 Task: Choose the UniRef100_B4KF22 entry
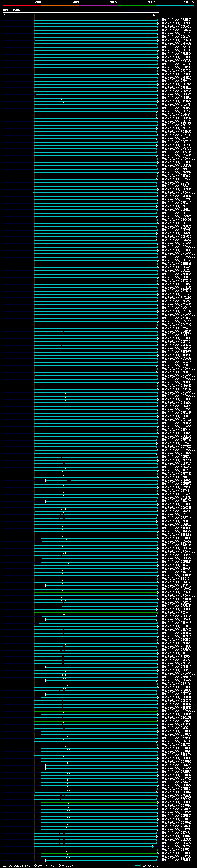click(177, 531)
